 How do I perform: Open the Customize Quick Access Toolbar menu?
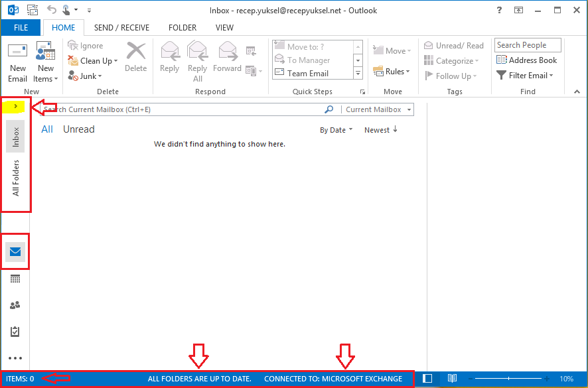pos(89,11)
